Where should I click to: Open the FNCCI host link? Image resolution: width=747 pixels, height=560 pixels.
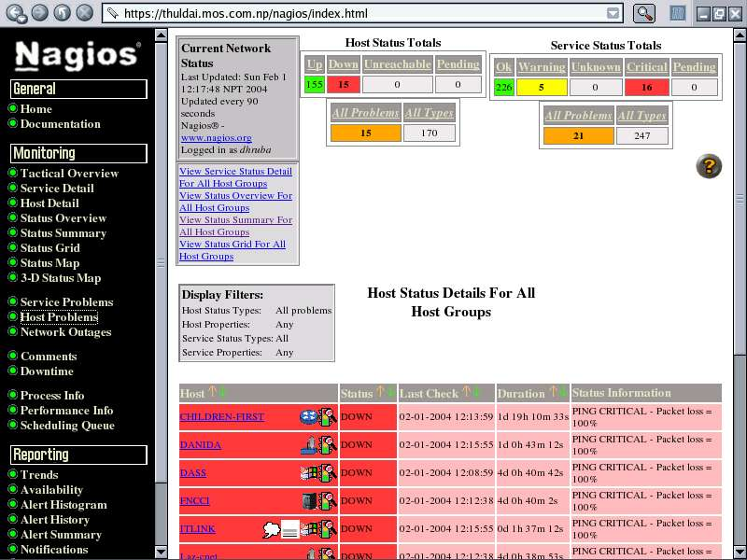coord(194,500)
